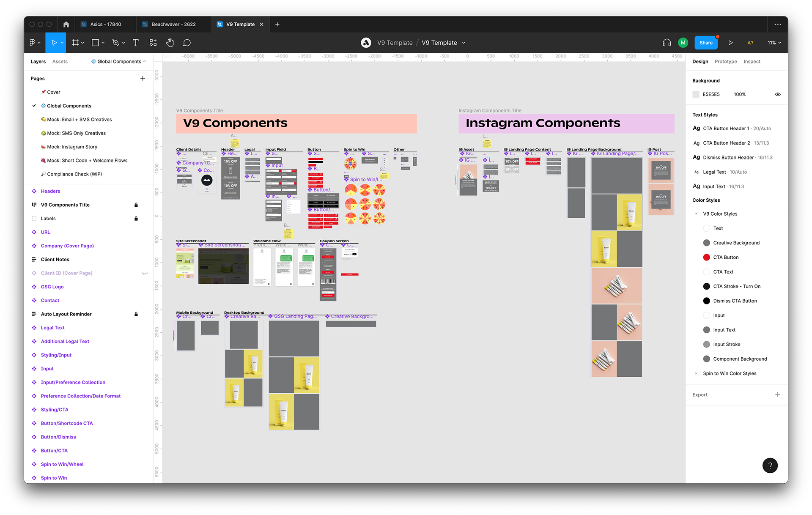The width and height of the screenshot is (812, 515).
Task: Click the Share button
Action: point(705,43)
